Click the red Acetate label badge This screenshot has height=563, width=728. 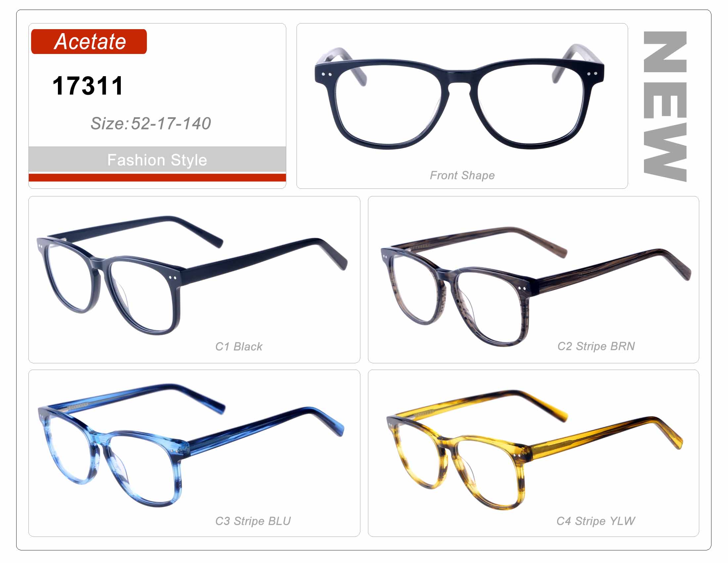point(89,41)
